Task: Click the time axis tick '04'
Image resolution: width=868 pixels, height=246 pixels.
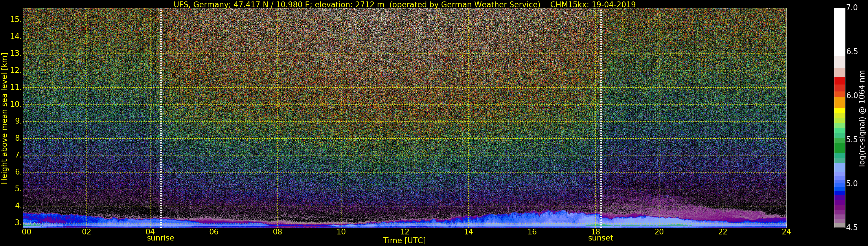Action: tap(150, 232)
